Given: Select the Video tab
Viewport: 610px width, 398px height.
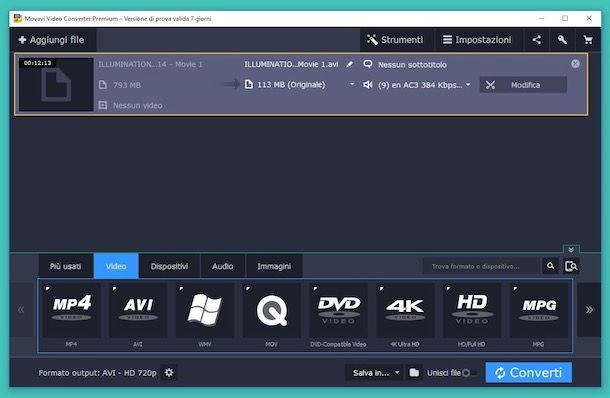Looking at the screenshot, I should (116, 266).
